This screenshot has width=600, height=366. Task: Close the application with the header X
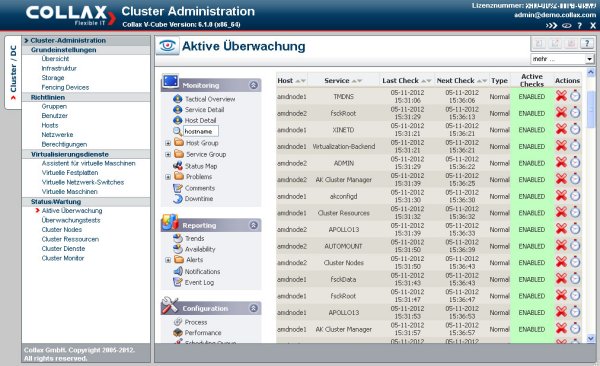pos(592,26)
